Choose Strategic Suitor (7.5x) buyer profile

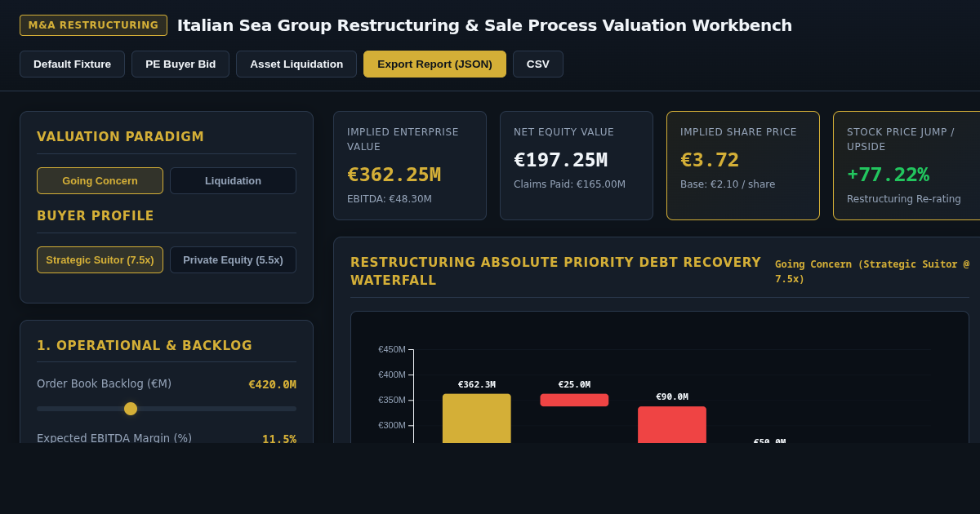[100, 260]
